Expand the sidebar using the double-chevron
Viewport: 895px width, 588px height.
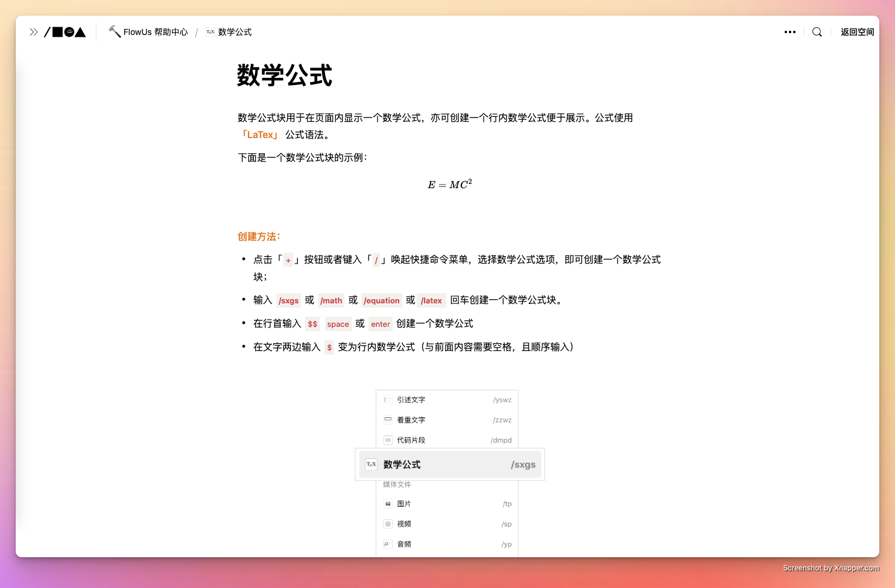pos(33,32)
